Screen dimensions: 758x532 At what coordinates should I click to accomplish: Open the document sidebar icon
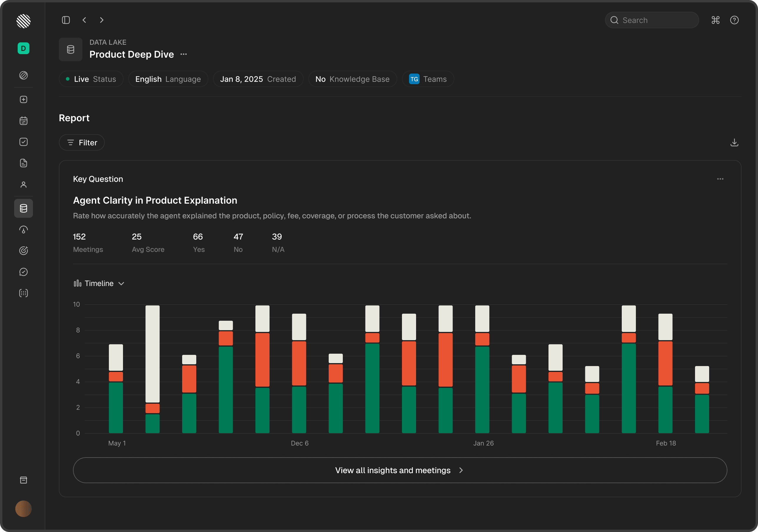(x=24, y=163)
